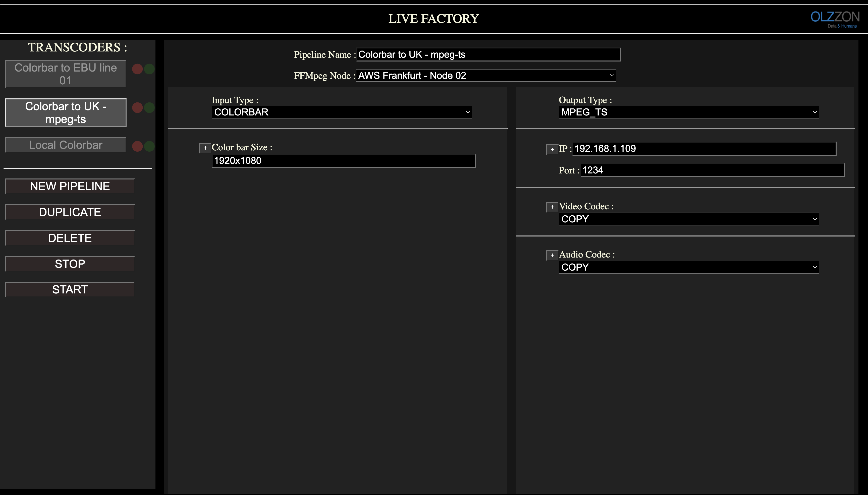
Task: Open the Video Codec COPY dropdown
Action: (688, 219)
